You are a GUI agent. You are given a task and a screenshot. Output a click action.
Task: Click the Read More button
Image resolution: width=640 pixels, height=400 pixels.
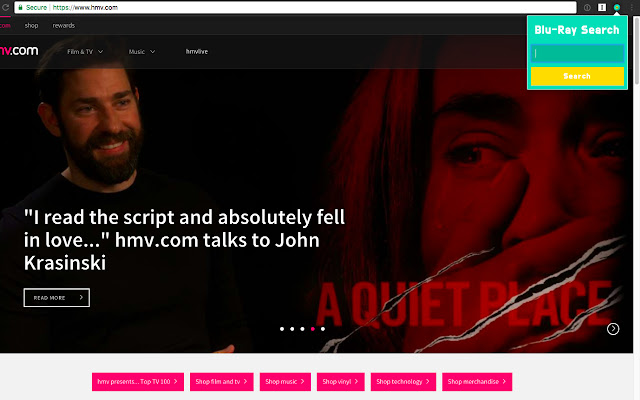(x=57, y=298)
